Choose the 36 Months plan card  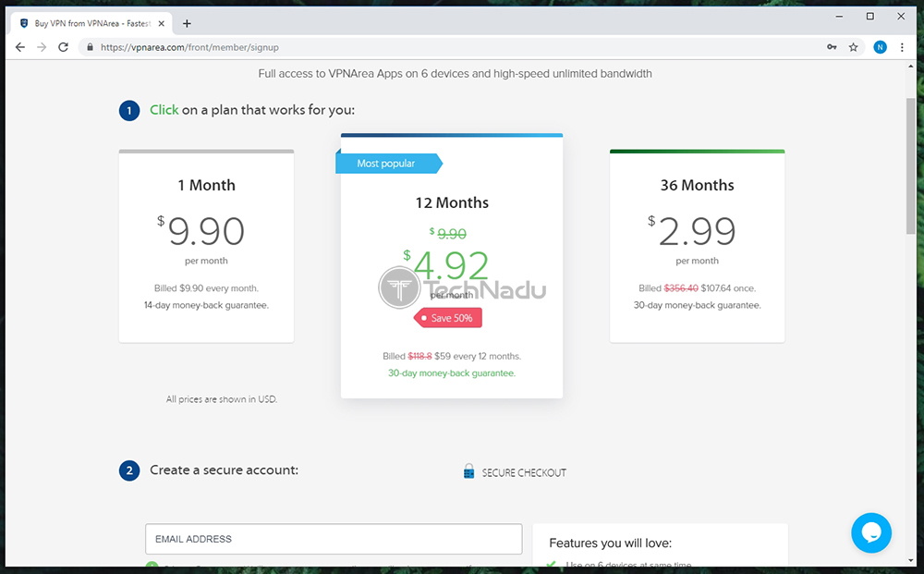point(697,246)
